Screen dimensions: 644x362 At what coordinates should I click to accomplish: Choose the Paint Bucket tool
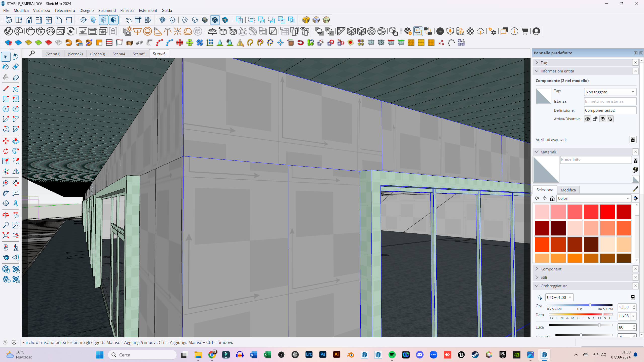[x=6, y=67]
